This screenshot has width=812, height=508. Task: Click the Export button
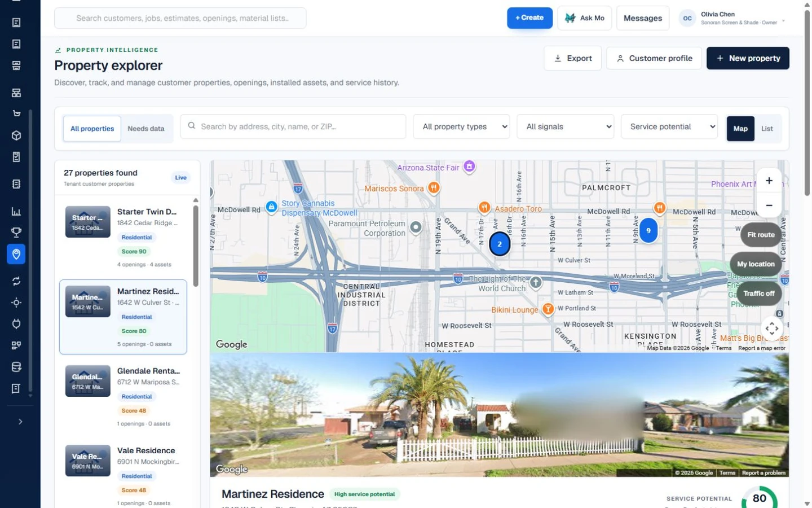coord(573,58)
